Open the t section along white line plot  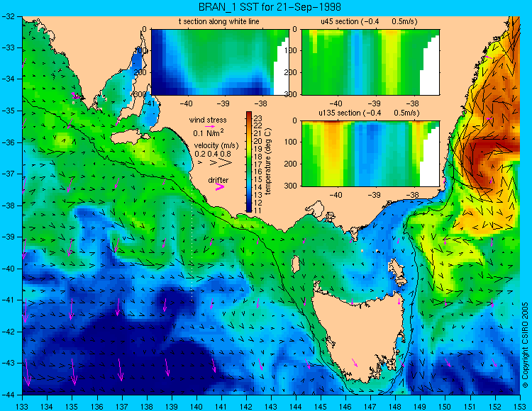coord(220,62)
